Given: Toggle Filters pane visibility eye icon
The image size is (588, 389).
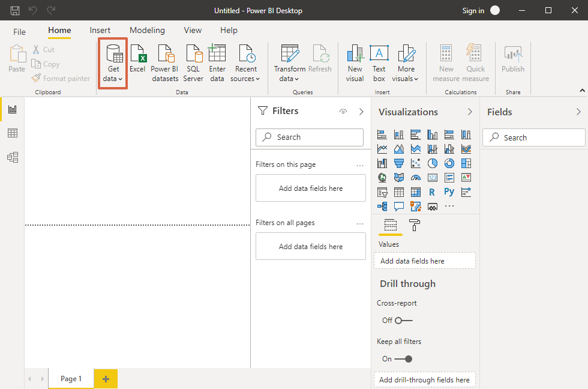Looking at the screenshot, I should tap(343, 112).
